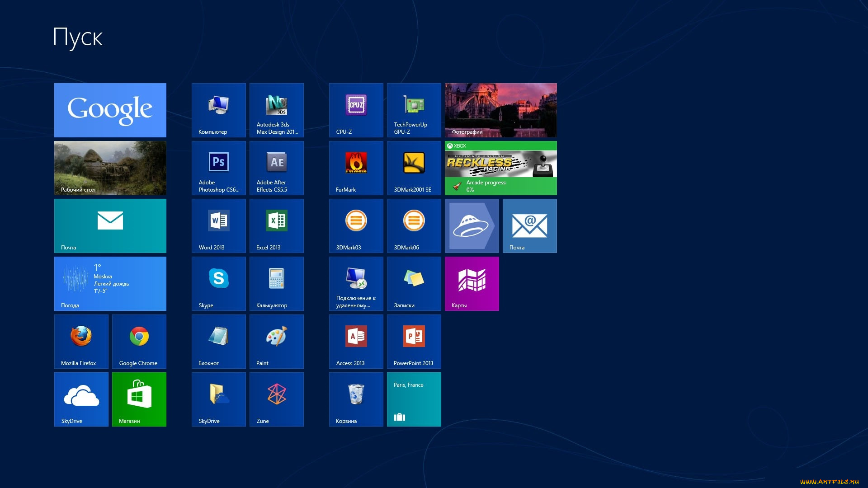Screen dimensions: 868x488
Task: Start Excel 2013 from its tile
Action: point(276,226)
